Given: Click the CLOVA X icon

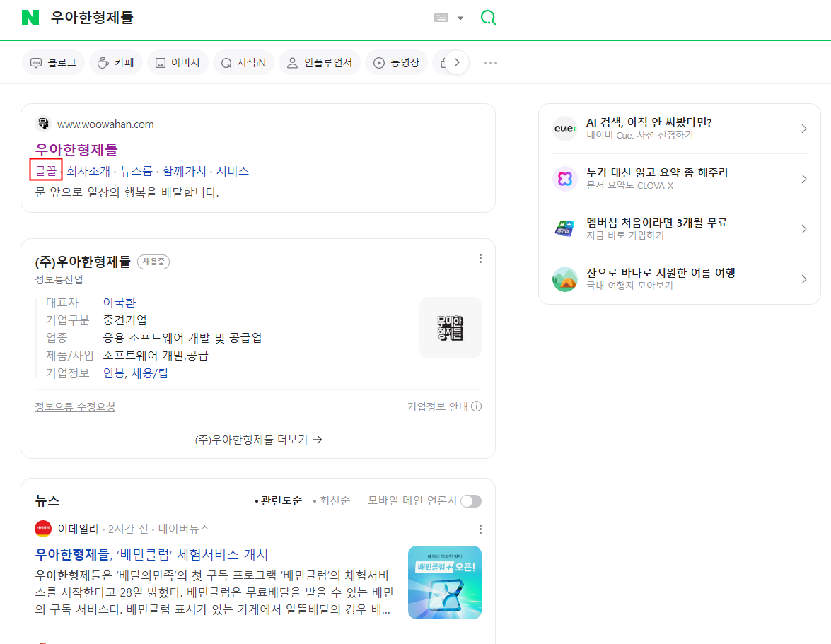Looking at the screenshot, I should coord(565,179).
